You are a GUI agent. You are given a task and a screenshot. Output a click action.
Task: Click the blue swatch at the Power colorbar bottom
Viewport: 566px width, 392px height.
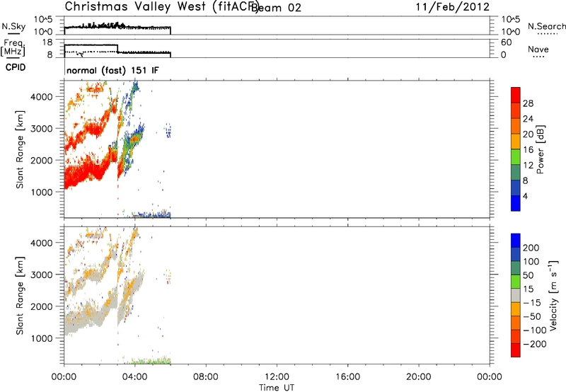point(516,203)
